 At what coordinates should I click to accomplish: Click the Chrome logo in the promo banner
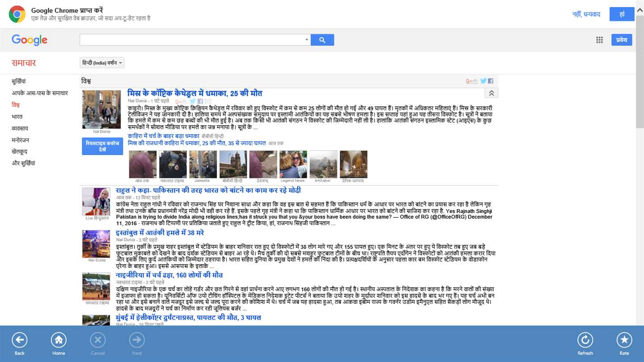[17, 14]
